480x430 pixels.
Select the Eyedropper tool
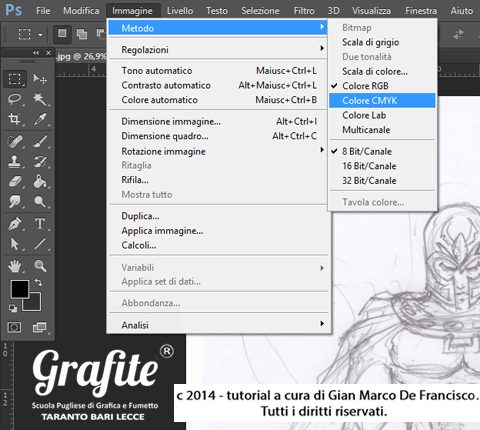(x=40, y=119)
